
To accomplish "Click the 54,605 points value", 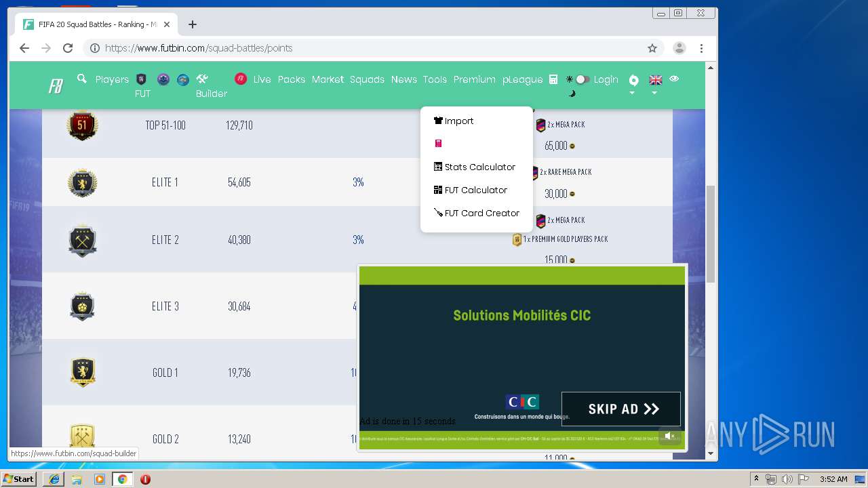I will coord(239,182).
